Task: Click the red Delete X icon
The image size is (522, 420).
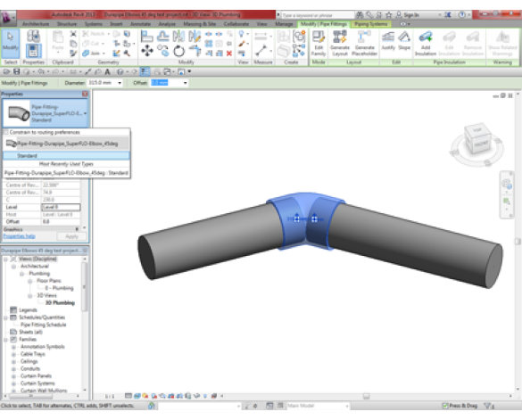Action: point(229,54)
